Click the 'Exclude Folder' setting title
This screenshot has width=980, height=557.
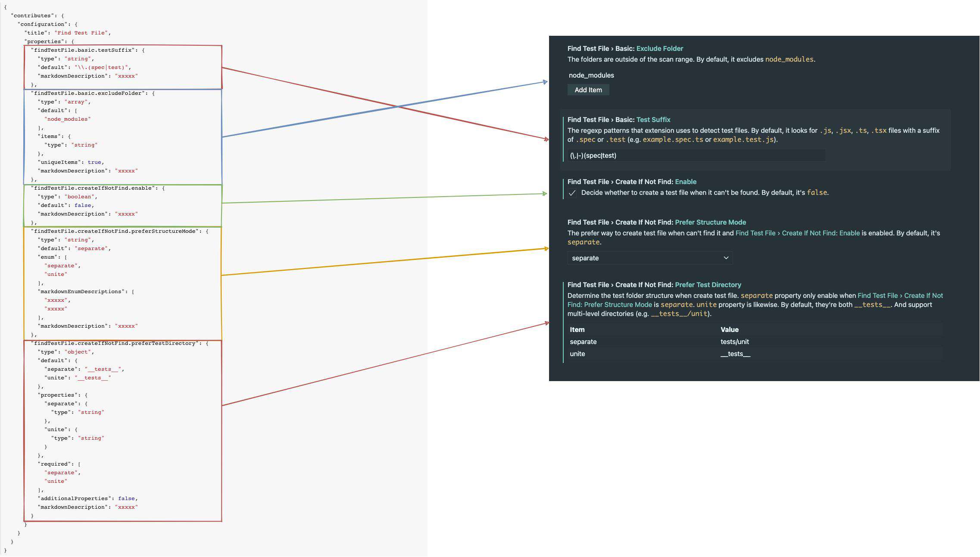click(x=659, y=48)
